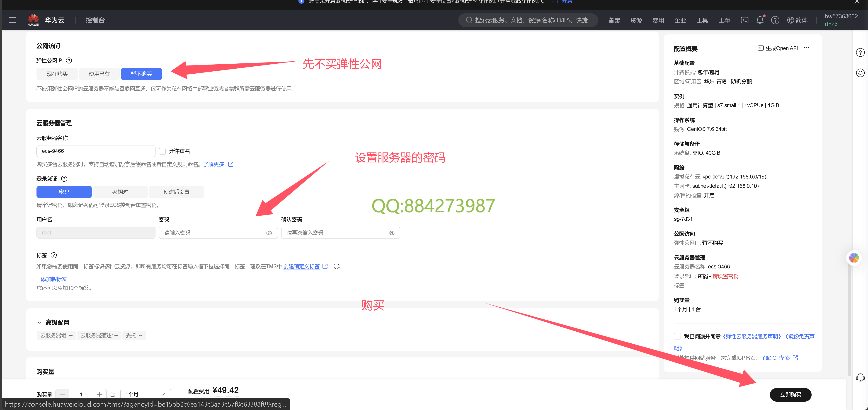
Task: Click the 请输入密码 password field
Action: [218, 233]
